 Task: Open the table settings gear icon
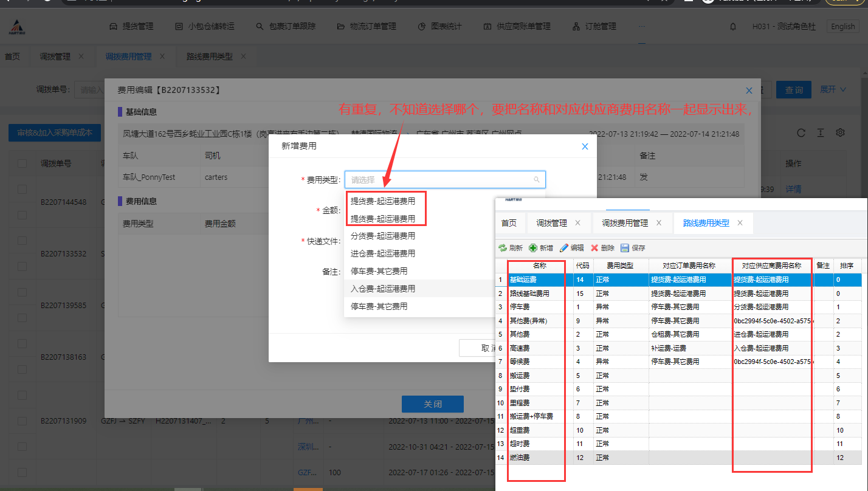[840, 133]
